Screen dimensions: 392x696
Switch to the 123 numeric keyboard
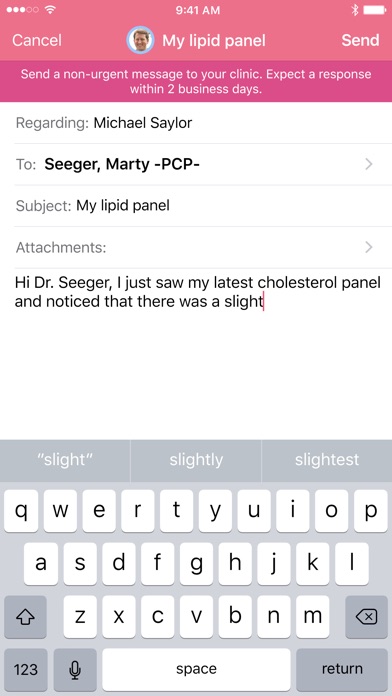pyautogui.click(x=25, y=668)
